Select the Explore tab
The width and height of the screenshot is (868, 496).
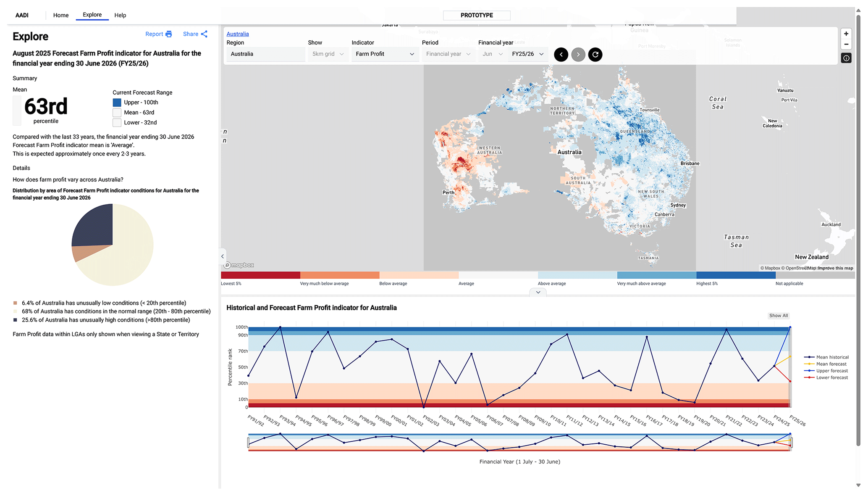(x=92, y=15)
